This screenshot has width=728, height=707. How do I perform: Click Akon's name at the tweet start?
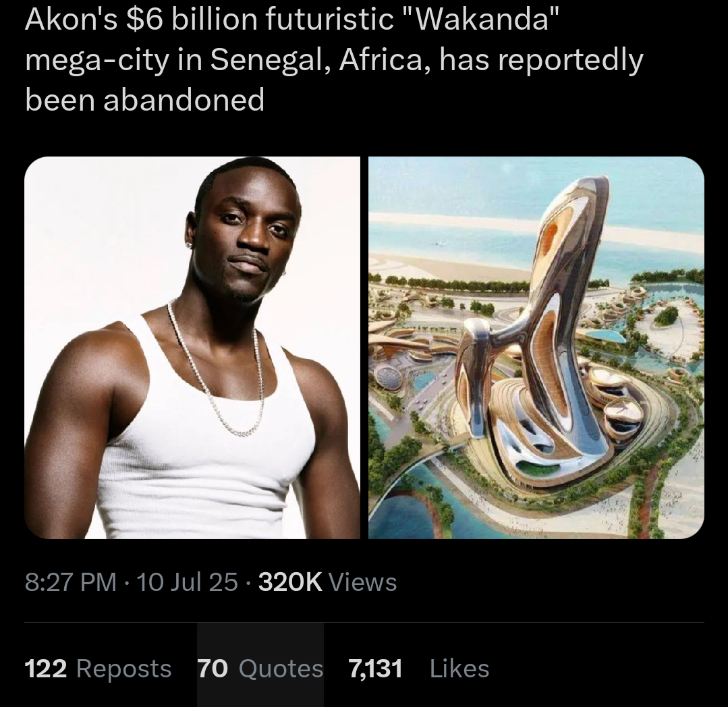tap(71, 20)
